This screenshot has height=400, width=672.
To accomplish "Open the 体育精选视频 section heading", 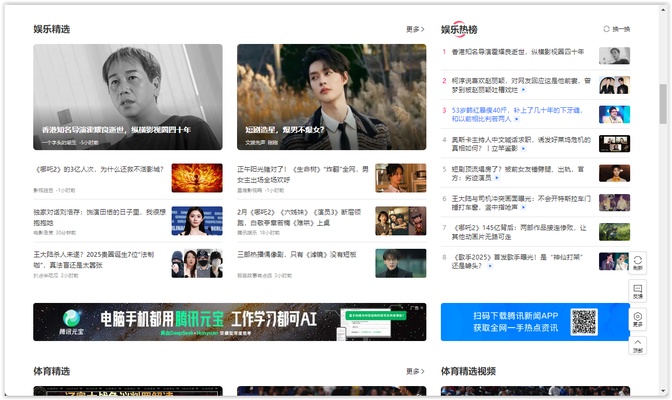I will point(468,371).
